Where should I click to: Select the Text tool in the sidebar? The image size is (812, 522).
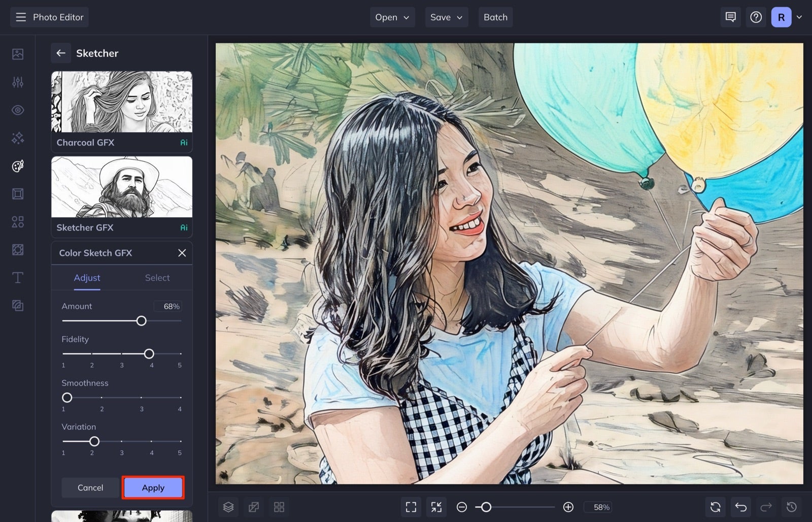(x=18, y=277)
